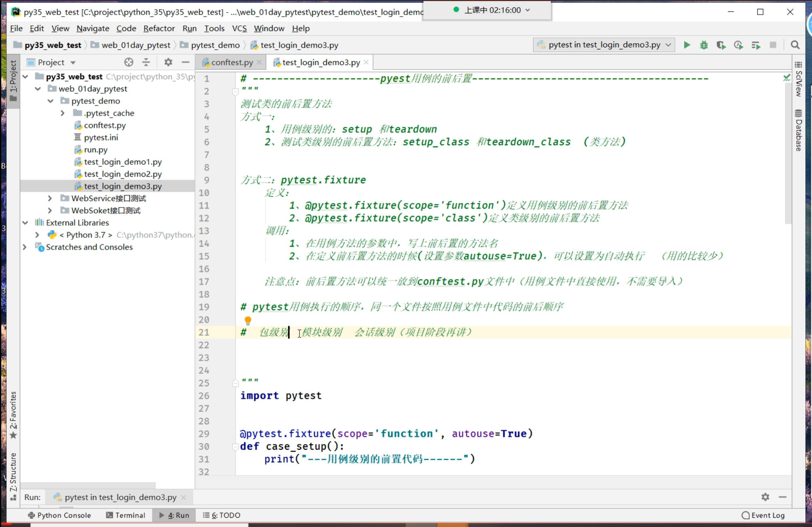Expand the .pytest_cache folder
Image resolution: width=812 pixels, height=527 pixels.
tap(63, 113)
